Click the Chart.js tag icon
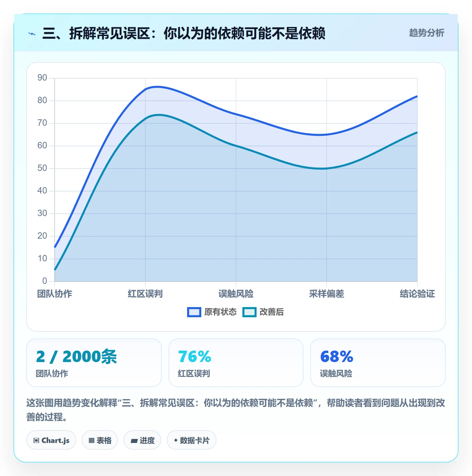 (36, 440)
